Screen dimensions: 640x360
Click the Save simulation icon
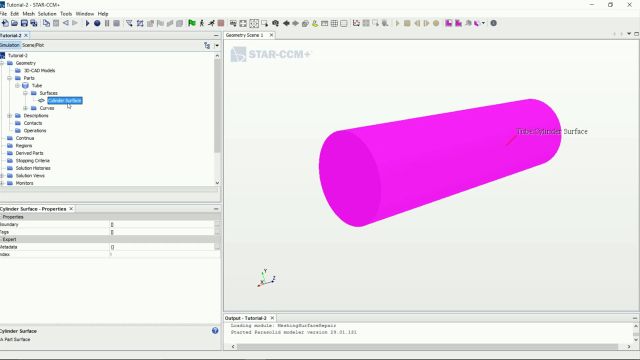[x=24, y=23]
